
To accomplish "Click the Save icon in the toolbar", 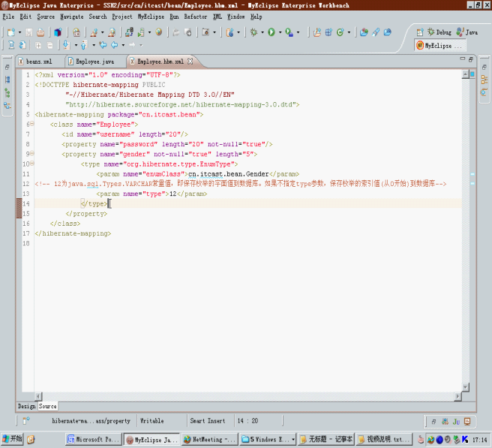I will pyautogui.click(x=28, y=33).
